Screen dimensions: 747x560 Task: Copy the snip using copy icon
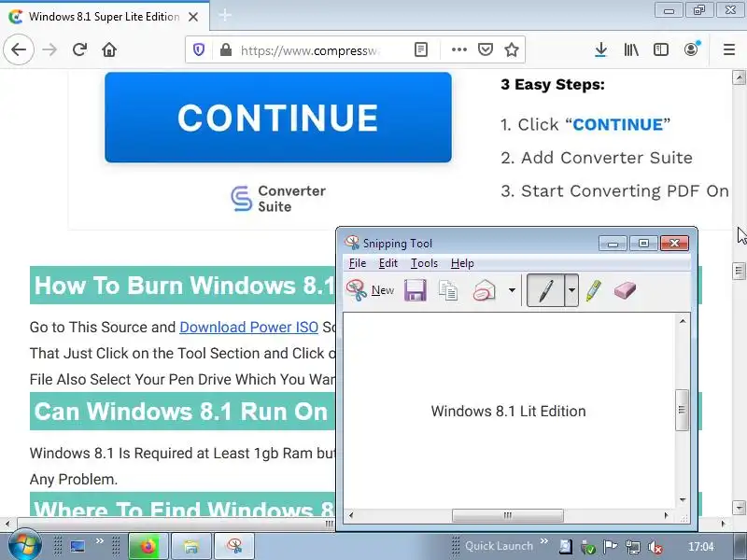coord(448,290)
